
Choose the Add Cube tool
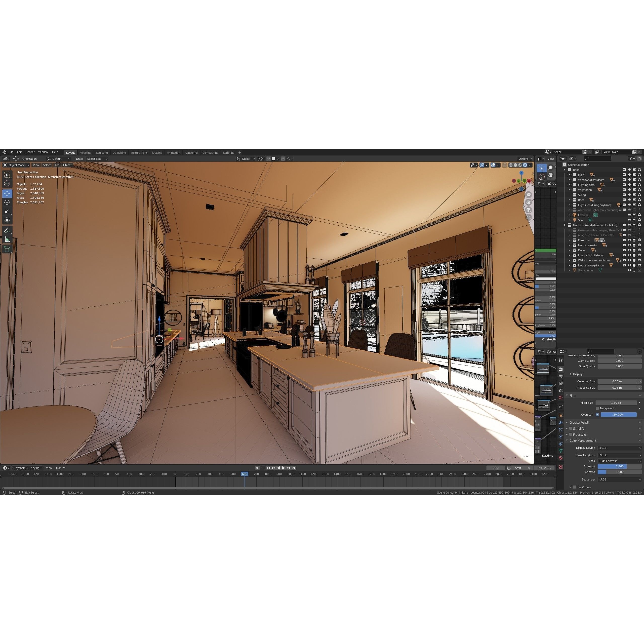[x=7, y=249]
